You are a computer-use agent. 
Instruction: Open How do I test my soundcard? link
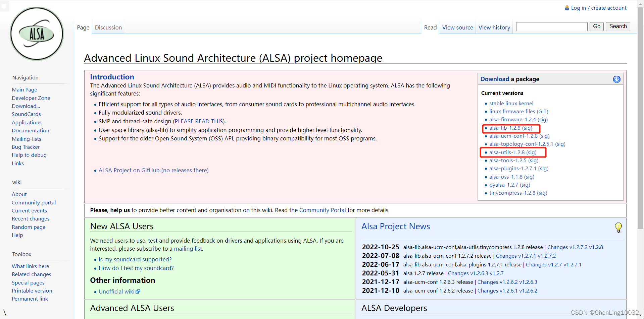click(x=136, y=268)
